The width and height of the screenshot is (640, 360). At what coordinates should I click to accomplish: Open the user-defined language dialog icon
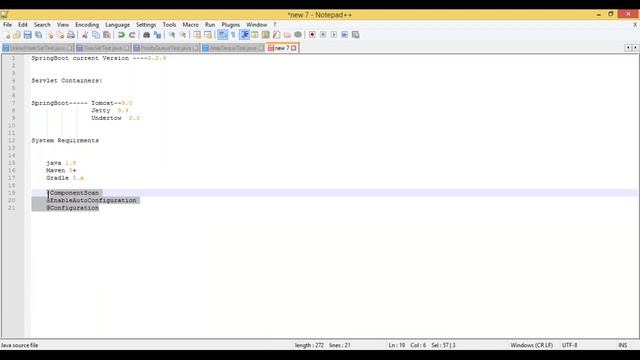coord(255,35)
